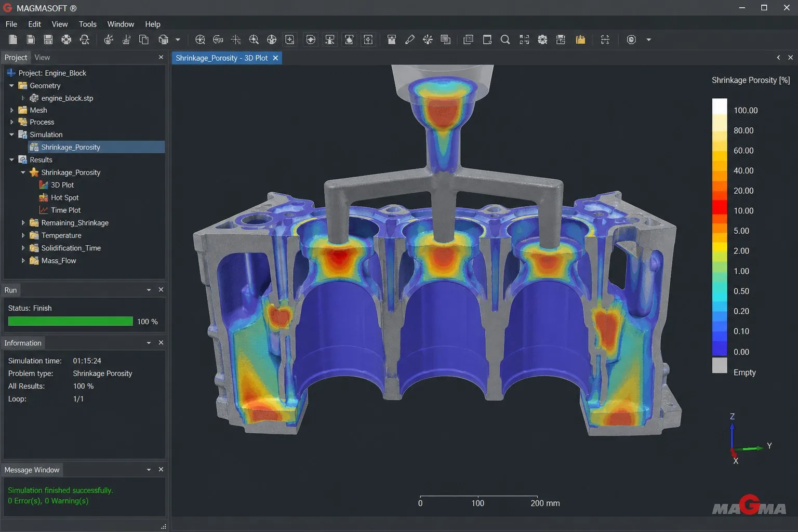798x532 pixels.
Task: Close the Project panel
Action: [161, 57]
